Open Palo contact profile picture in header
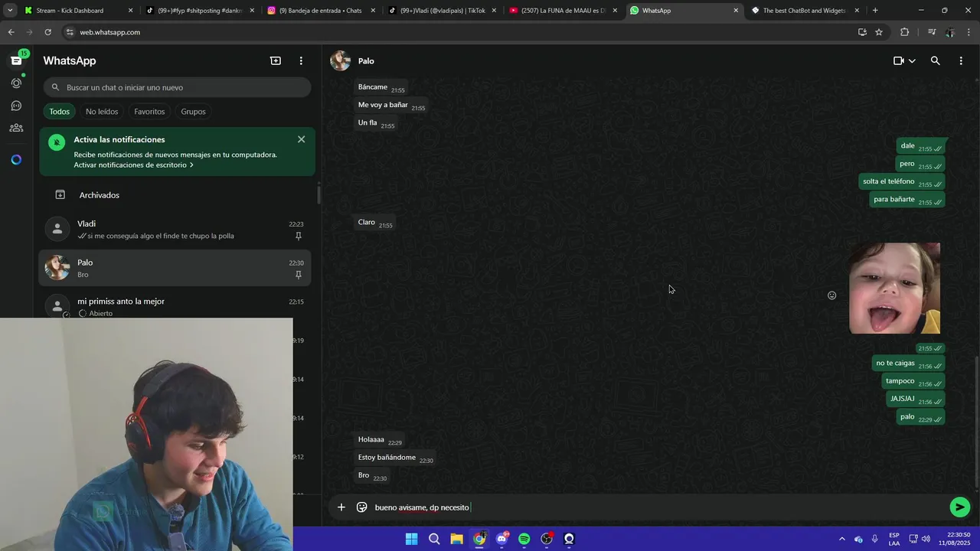Image resolution: width=980 pixels, height=551 pixels. tap(340, 60)
